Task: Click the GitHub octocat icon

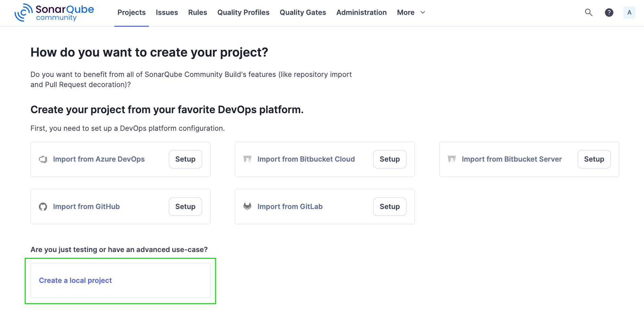Action: coord(43,207)
